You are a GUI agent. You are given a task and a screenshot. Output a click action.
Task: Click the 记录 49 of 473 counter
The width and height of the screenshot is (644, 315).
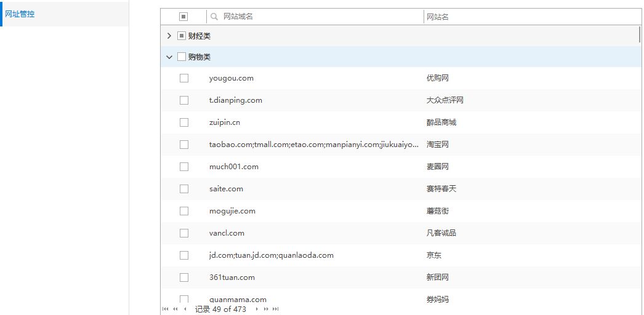[x=220, y=309]
